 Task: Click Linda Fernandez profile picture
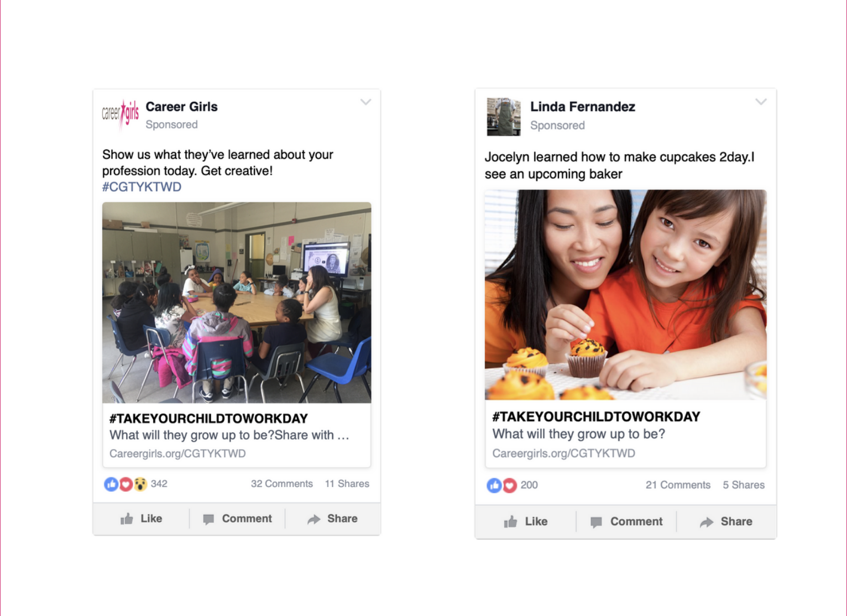point(504,117)
